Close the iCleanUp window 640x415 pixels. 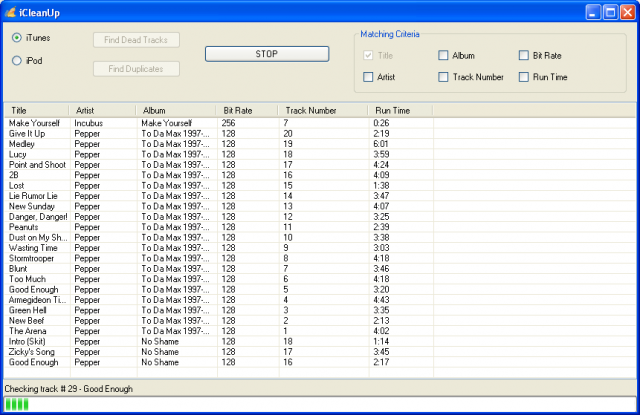coord(628,12)
